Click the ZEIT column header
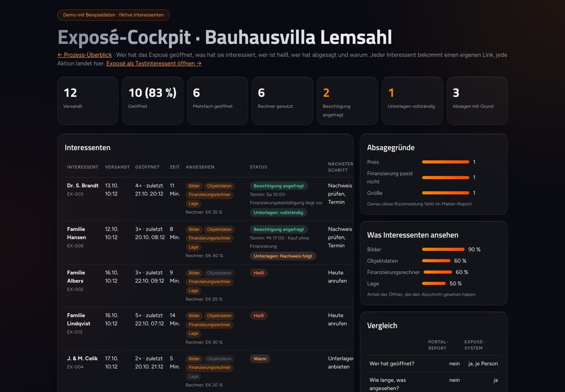The height and width of the screenshot is (392, 565). (x=175, y=167)
